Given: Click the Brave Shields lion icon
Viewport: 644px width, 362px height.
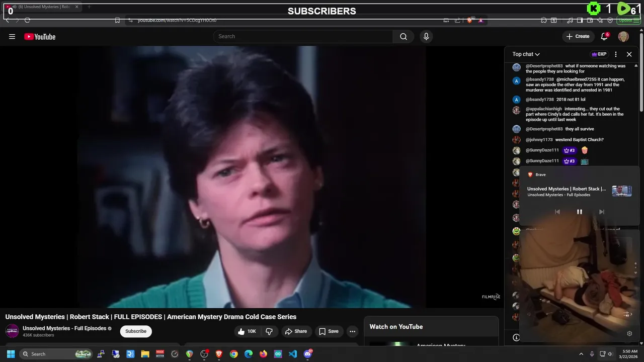Looking at the screenshot, I should [x=469, y=20].
